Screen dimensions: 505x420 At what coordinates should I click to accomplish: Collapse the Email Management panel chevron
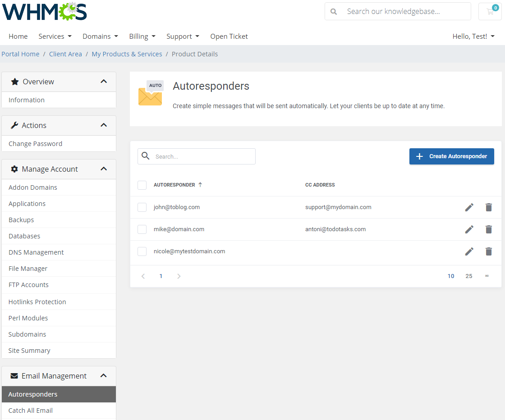pos(104,375)
